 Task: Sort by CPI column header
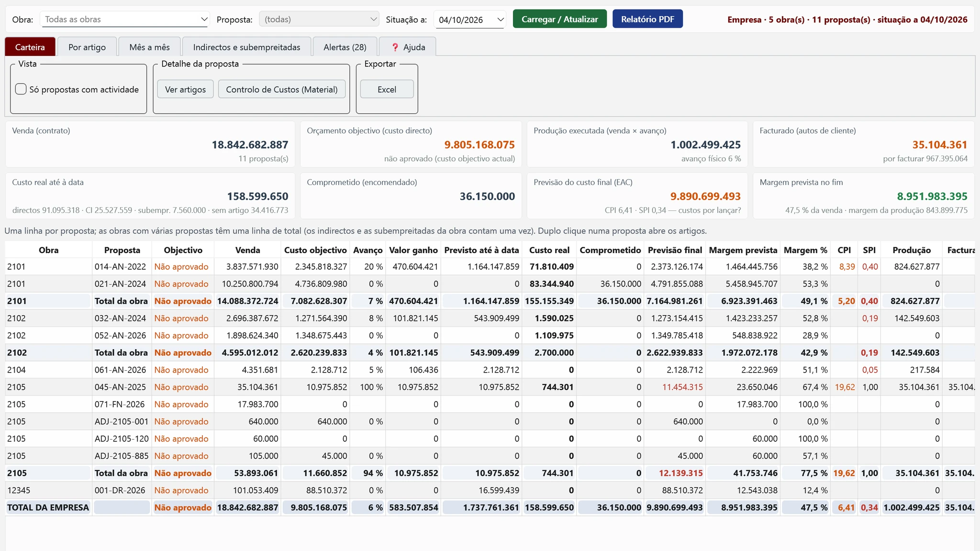(x=844, y=250)
